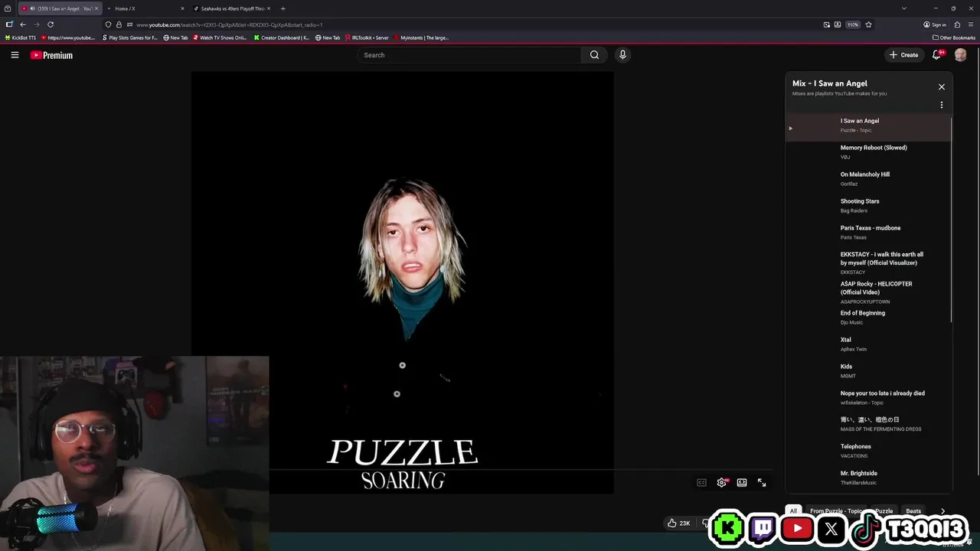Open the Firefox application menu
Screen dimensions: 980x551
tap(970, 24)
